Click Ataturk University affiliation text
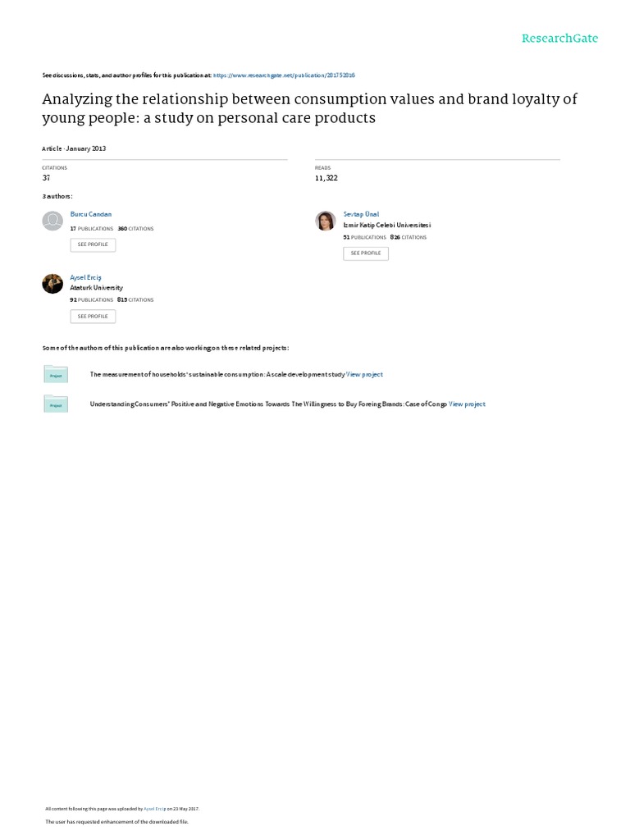 tap(96, 288)
